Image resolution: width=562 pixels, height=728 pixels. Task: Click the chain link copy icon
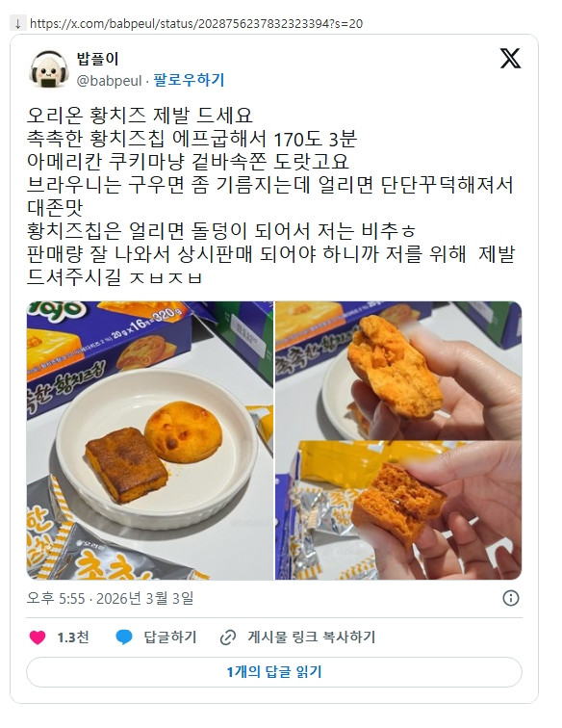(x=228, y=637)
